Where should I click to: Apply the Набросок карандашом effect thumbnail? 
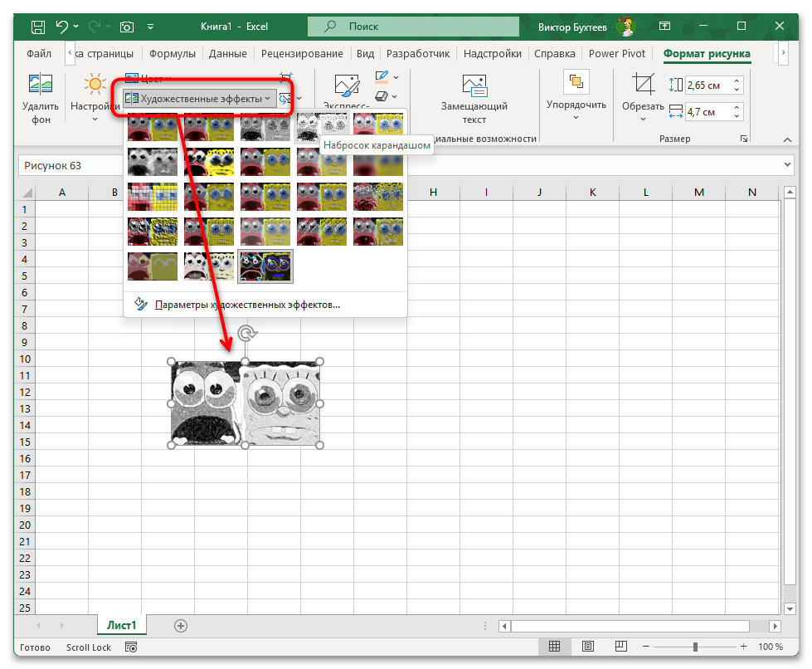click(322, 128)
